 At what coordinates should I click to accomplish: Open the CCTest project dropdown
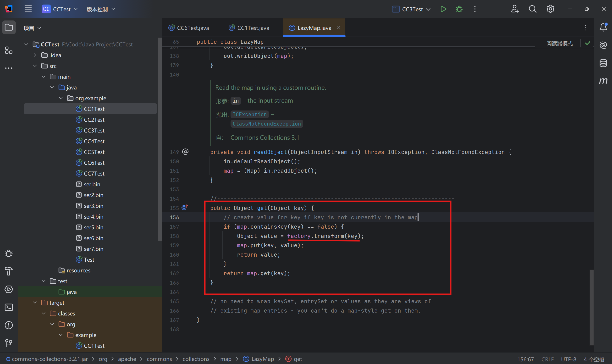tap(60, 9)
